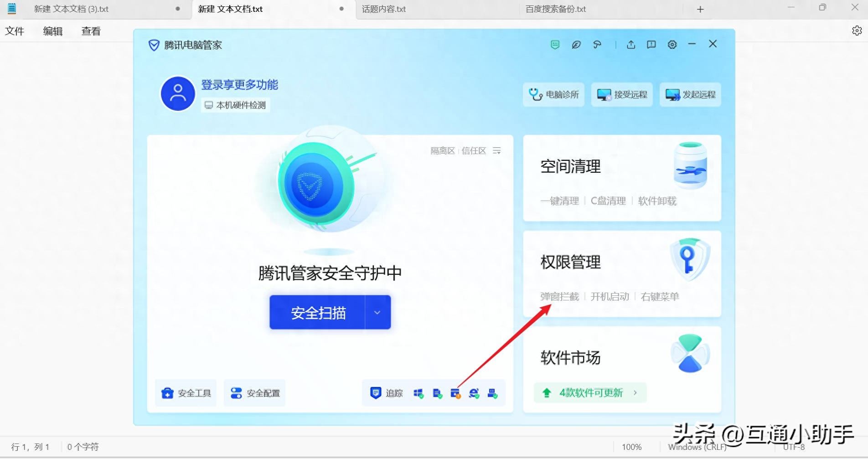The width and height of the screenshot is (868, 459).
Task: Click the chevron next to 4款软件可更新
Action: tap(635, 393)
